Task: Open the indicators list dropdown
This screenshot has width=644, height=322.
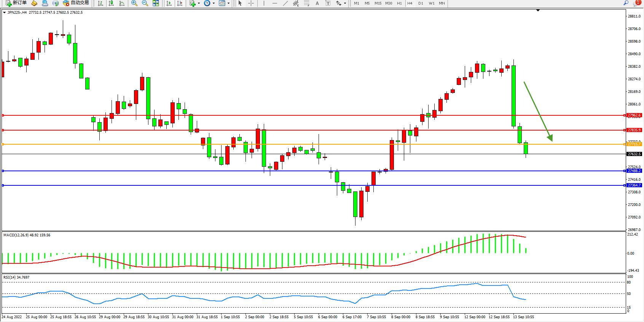Action: (199, 3)
